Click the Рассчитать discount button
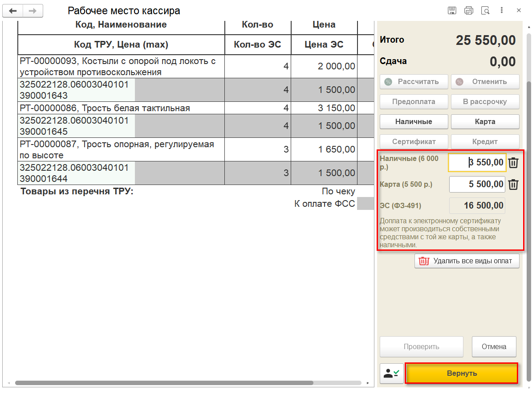 point(414,82)
